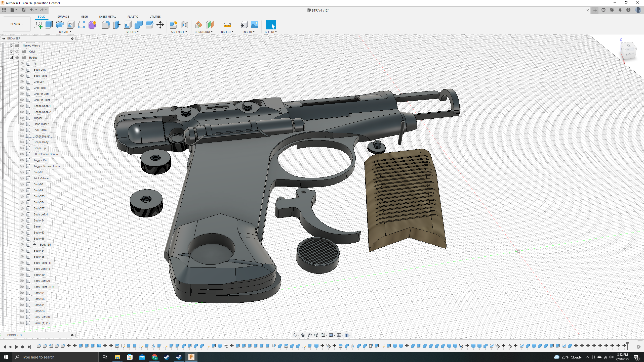Screen dimensions: 644x362
Task: Open the DESIGN workspace dropdown
Action: pos(17,24)
